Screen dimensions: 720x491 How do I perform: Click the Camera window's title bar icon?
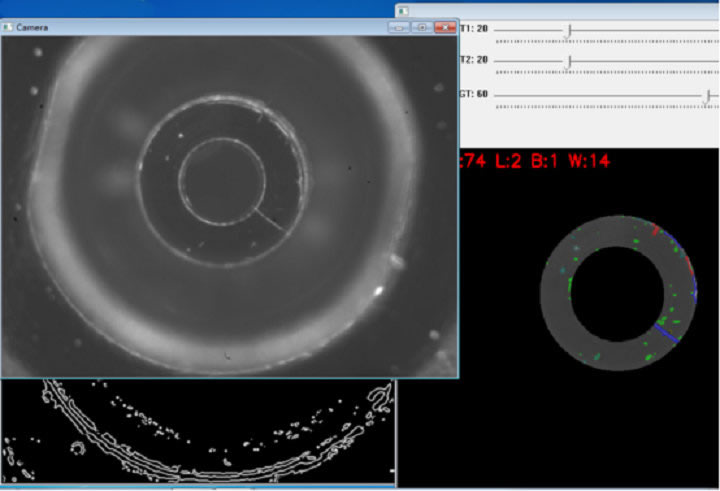pos(10,27)
